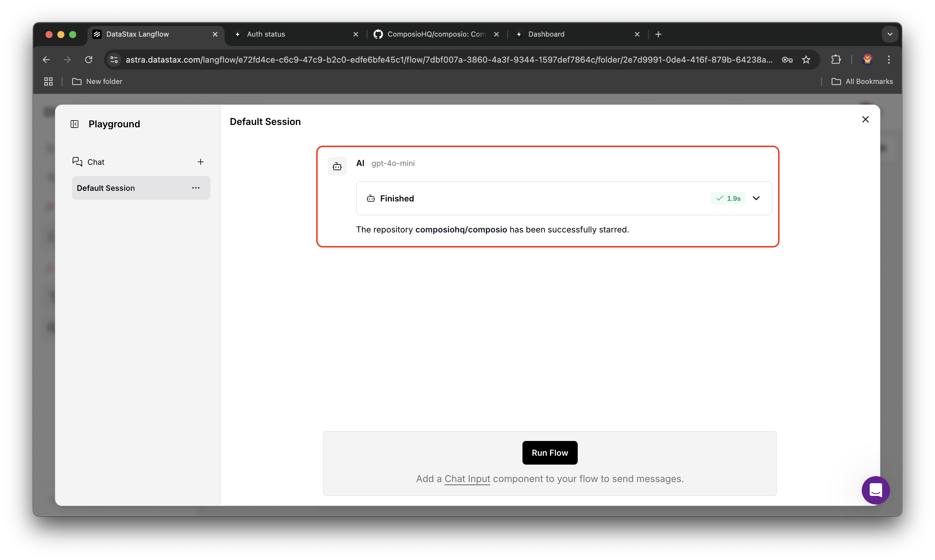Collapse the Playground sidebar panel icon
Screen dimensions: 935x560
click(74, 124)
